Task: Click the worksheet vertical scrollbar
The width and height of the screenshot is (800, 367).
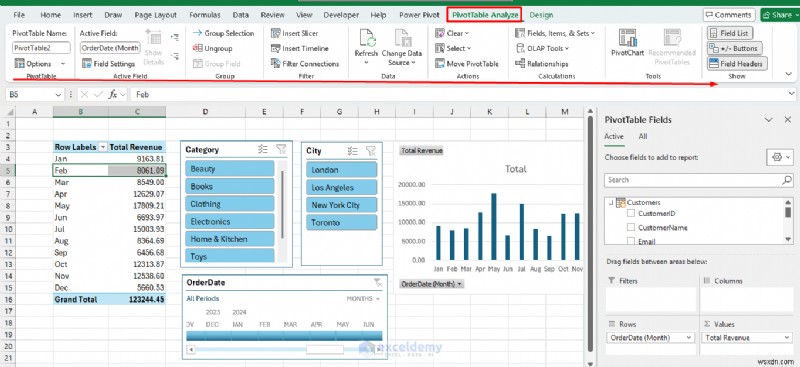Action: (x=591, y=235)
